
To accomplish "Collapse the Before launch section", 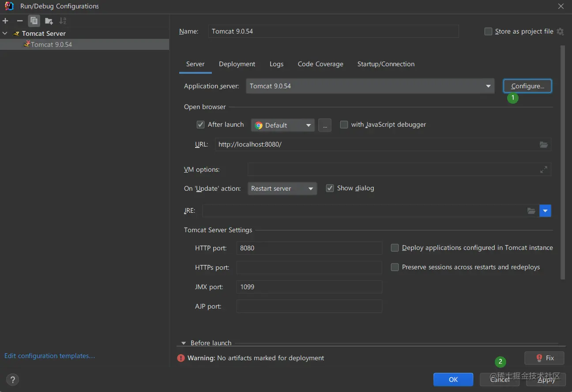I will coord(184,343).
